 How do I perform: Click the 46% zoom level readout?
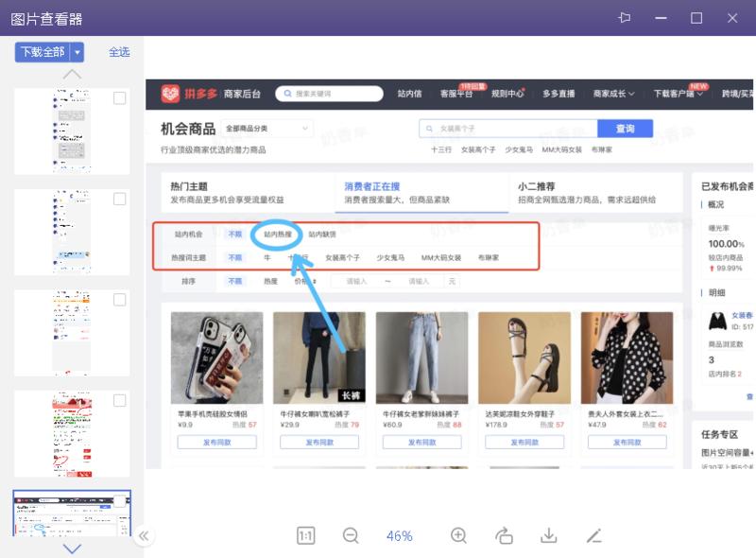click(x=400, y=536)
